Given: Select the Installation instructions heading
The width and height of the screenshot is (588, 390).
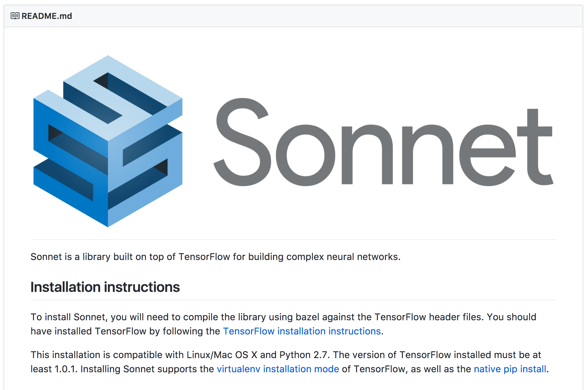Looking at the screenshot, I should (105, 287).
